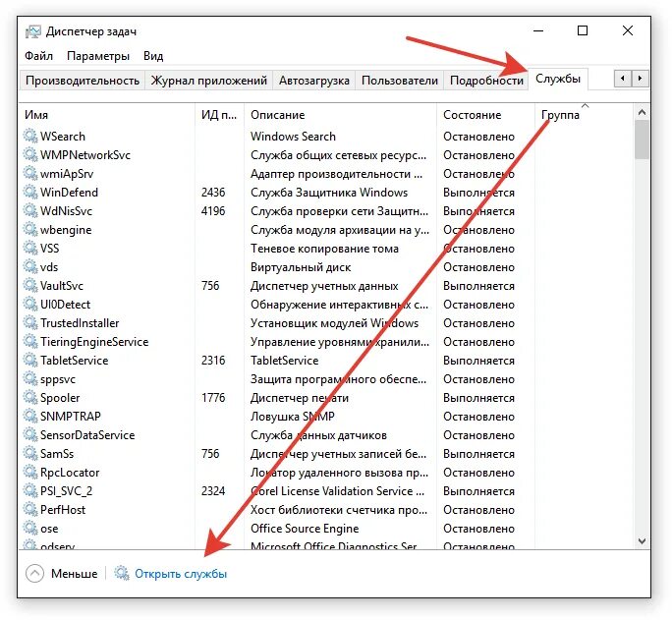Click the gear icon beside wbengine

[x=30, y=230]
